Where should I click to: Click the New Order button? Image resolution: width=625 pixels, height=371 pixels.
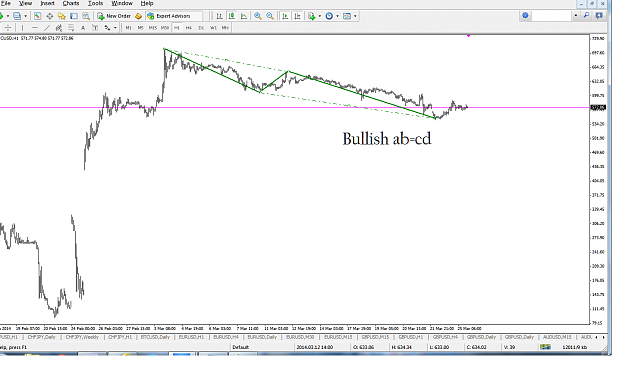(x=114, y=16)
